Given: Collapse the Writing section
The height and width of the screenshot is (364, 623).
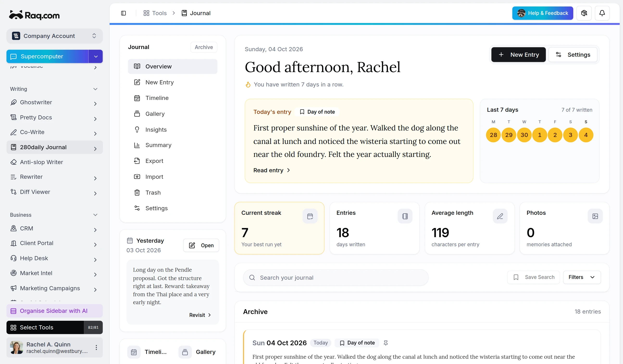Looking at the screenshot, I should coord(95,89).
